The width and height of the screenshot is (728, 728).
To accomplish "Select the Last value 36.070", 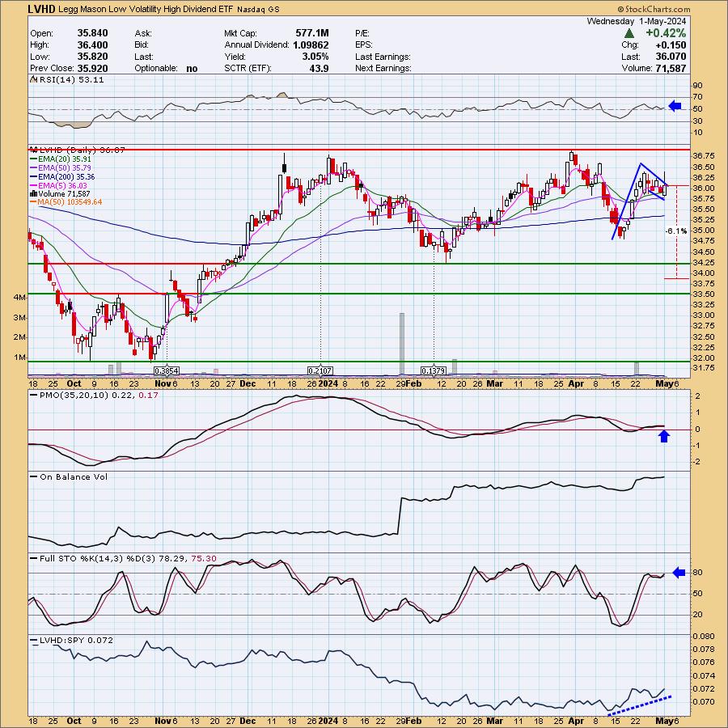I will (x=671, y=57).
